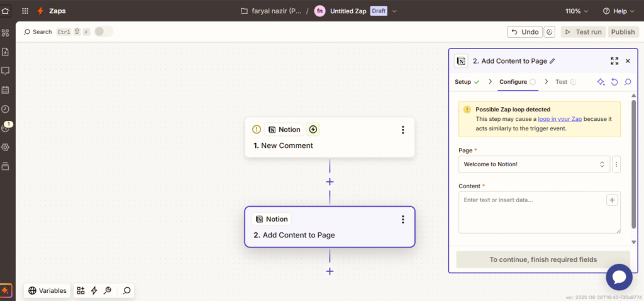
Task: Click the Draft status badge
Action: [x=379, y=11]
